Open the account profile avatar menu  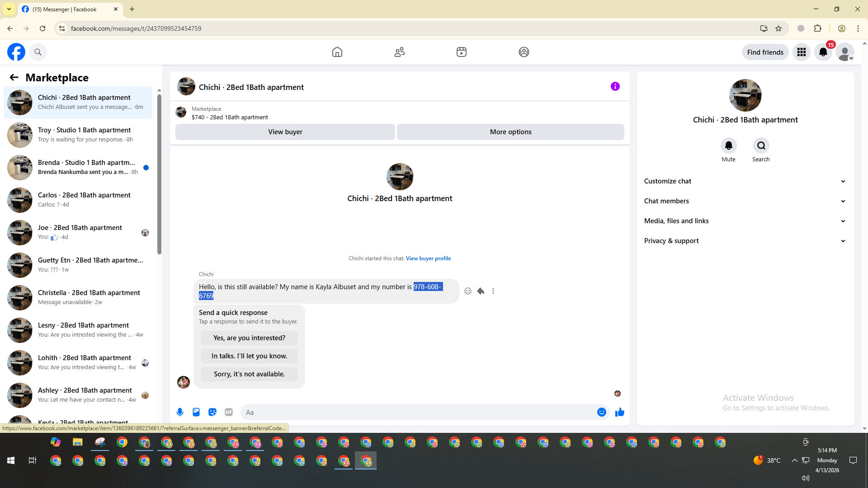(x=845, y=52)
